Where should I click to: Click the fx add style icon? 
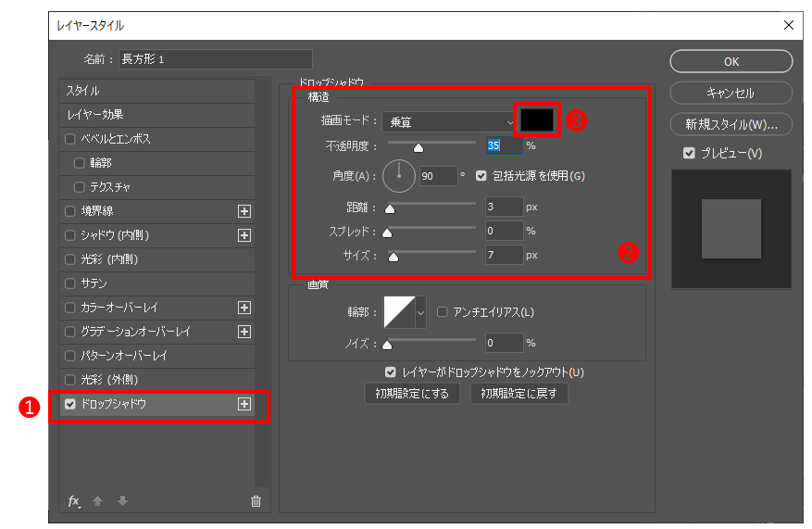point(74,501)
